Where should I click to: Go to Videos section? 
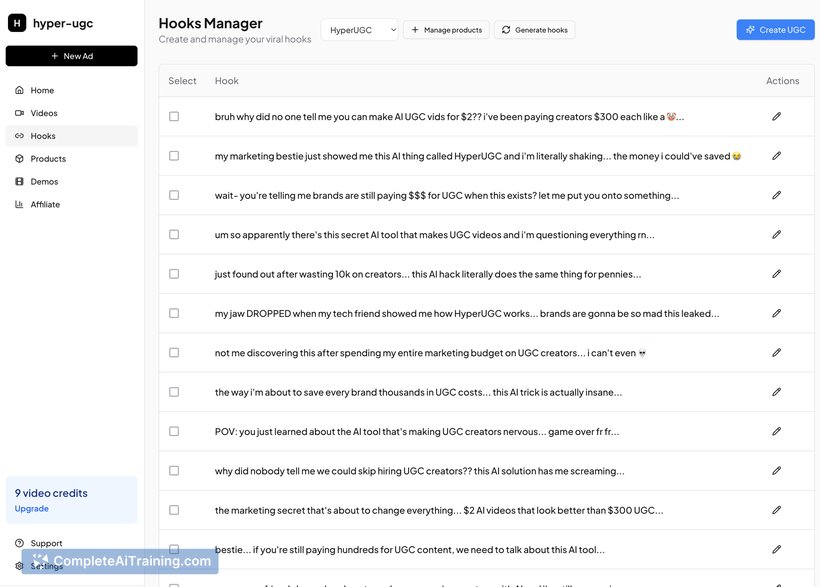[x=72, y=113]
